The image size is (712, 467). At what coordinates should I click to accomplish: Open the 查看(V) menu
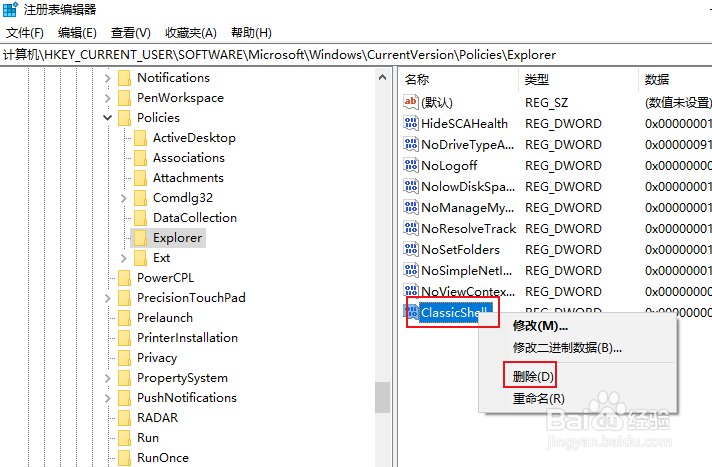click(x=131, y=33)
